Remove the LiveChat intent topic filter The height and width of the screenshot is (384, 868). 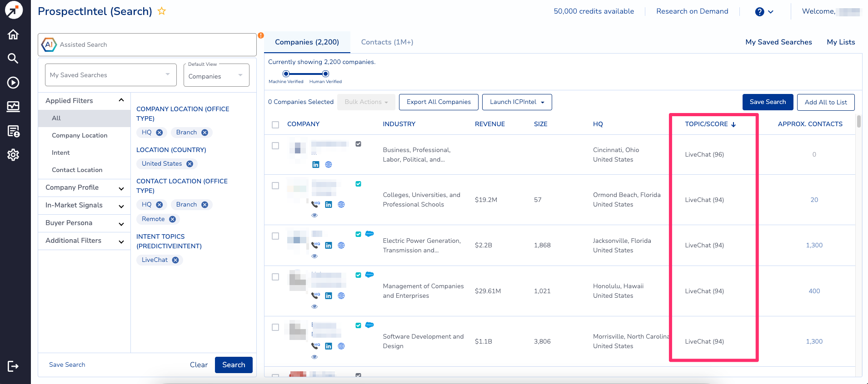click(175, 260)
